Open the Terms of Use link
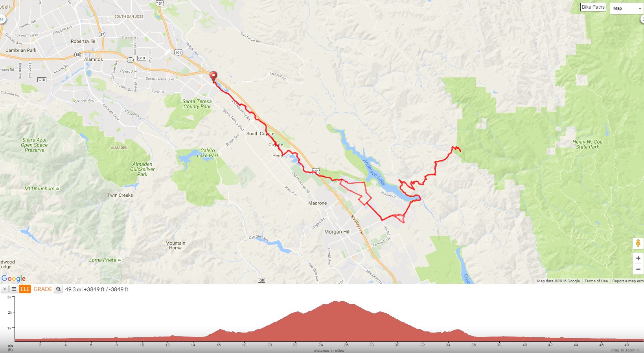This screenshot has width=644, height=353. 596,281
